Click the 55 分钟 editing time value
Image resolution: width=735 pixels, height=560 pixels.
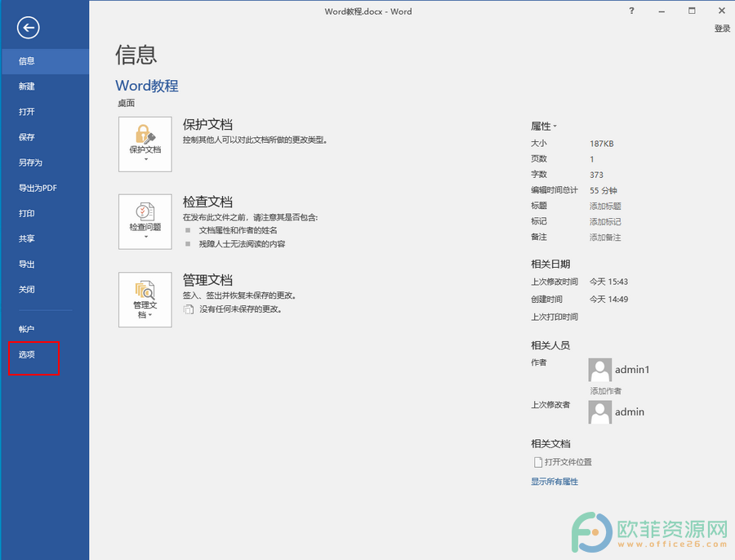(x=604, y=191)
